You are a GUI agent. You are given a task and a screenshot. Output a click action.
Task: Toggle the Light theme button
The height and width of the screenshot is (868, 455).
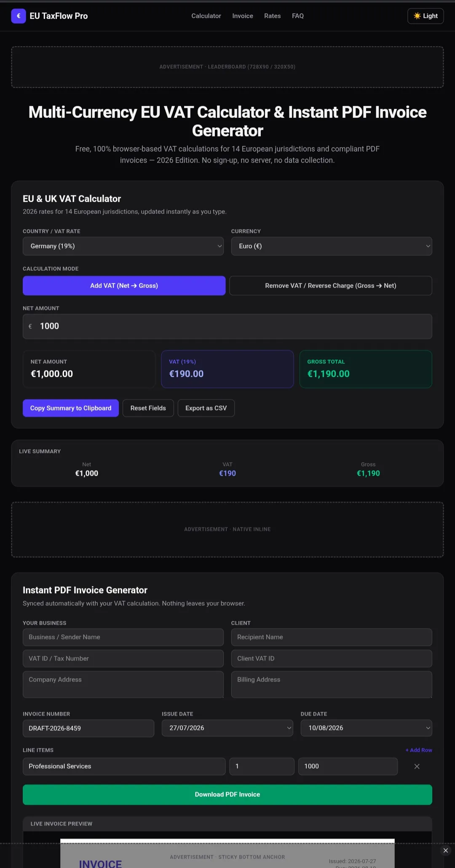pyautogui.click(x=426, y=16)
